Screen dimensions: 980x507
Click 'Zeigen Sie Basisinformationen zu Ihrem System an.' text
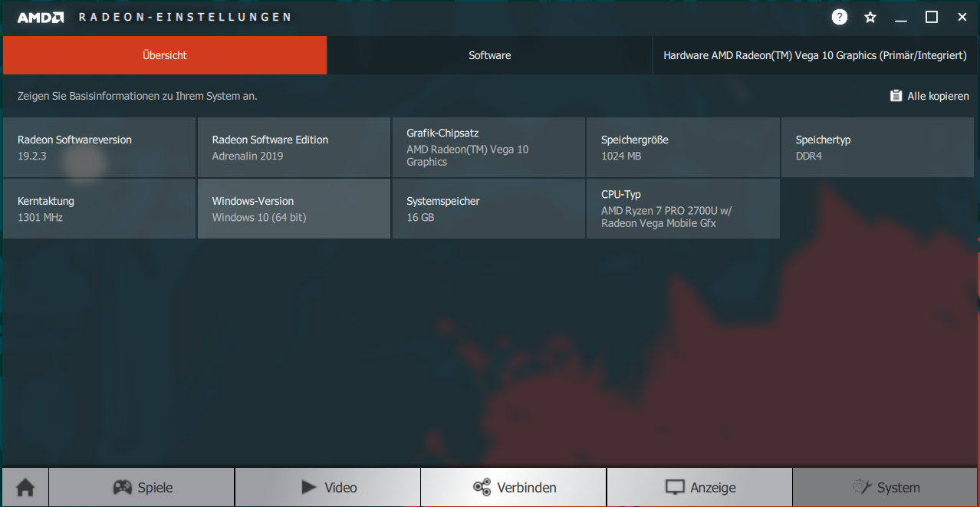(x=137, y=97)
